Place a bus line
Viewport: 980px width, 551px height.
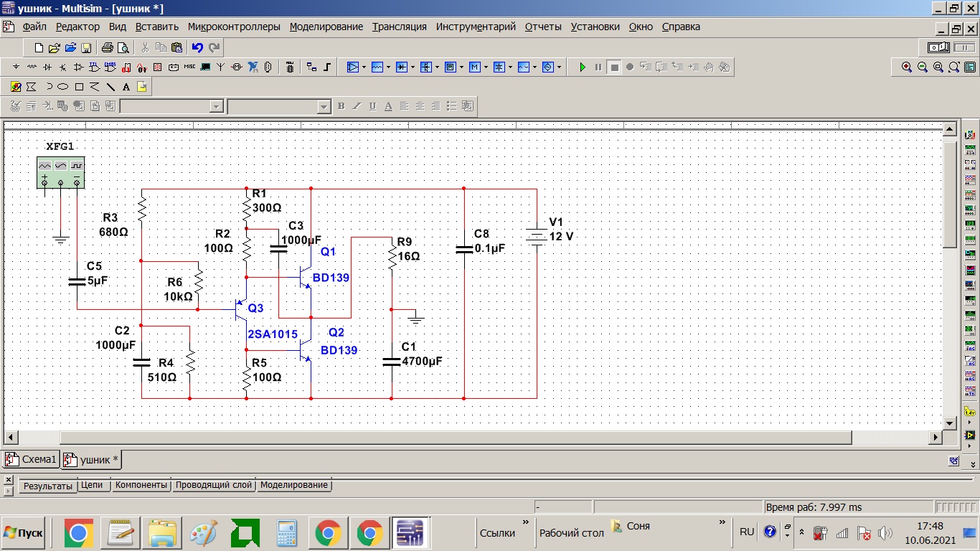click(x=328, y=67)
